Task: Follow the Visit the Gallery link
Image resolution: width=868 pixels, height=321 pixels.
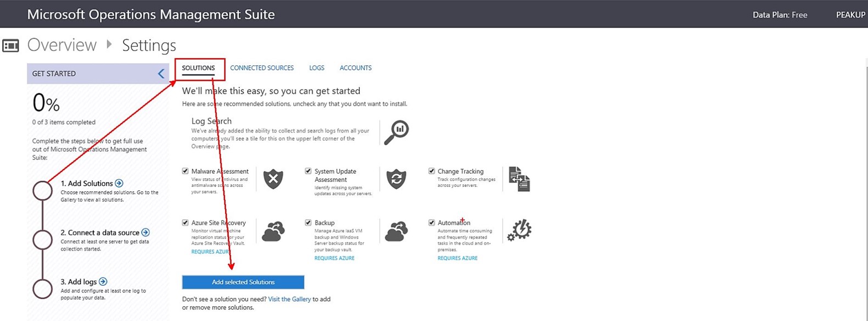Action: click(x=289, y=299)
